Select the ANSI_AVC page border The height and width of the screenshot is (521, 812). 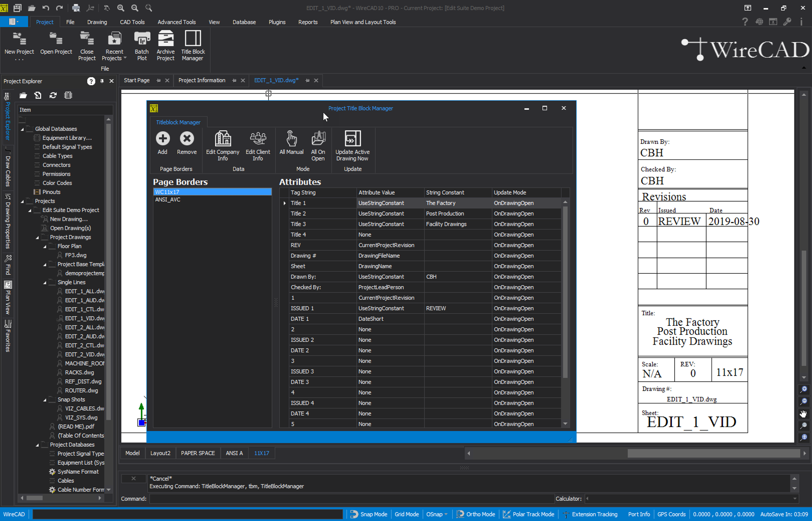pyautogui.click(x=212, y=200)
